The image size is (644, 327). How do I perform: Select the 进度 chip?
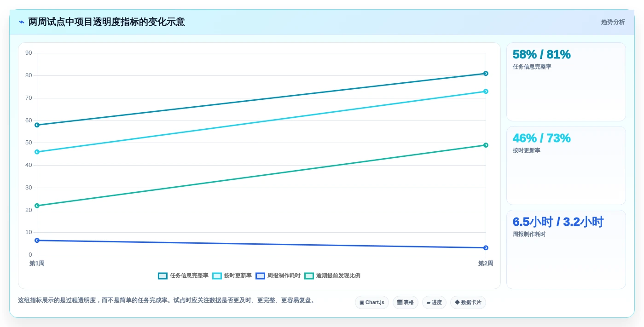434,302
